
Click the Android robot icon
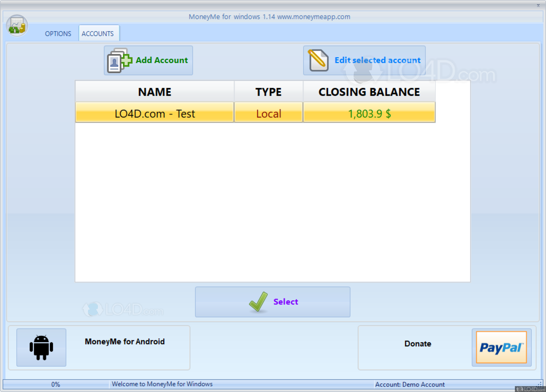click(x=41, y=347)
